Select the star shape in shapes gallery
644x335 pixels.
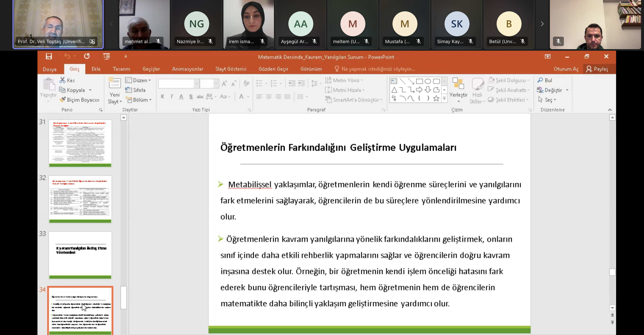click(x=436, y=98)
